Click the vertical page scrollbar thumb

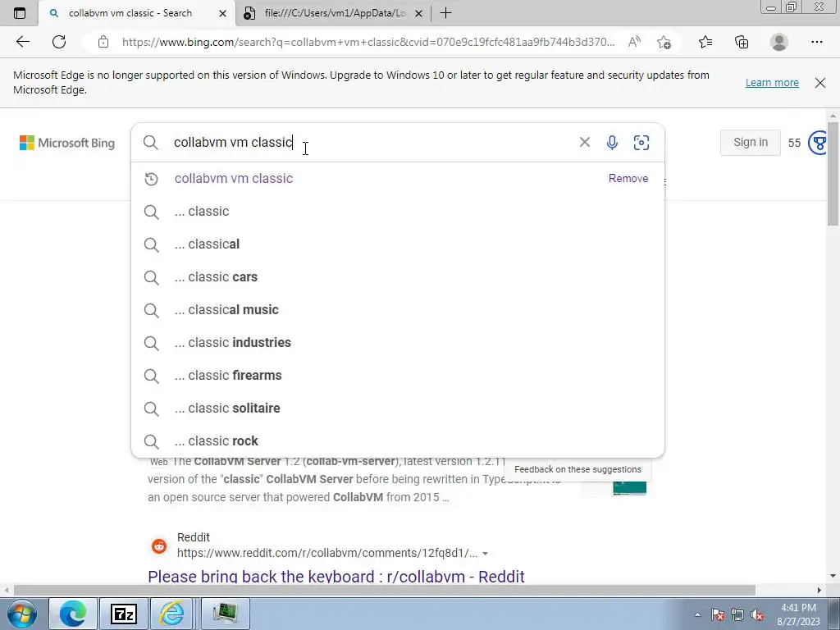(x=833, y=174)
